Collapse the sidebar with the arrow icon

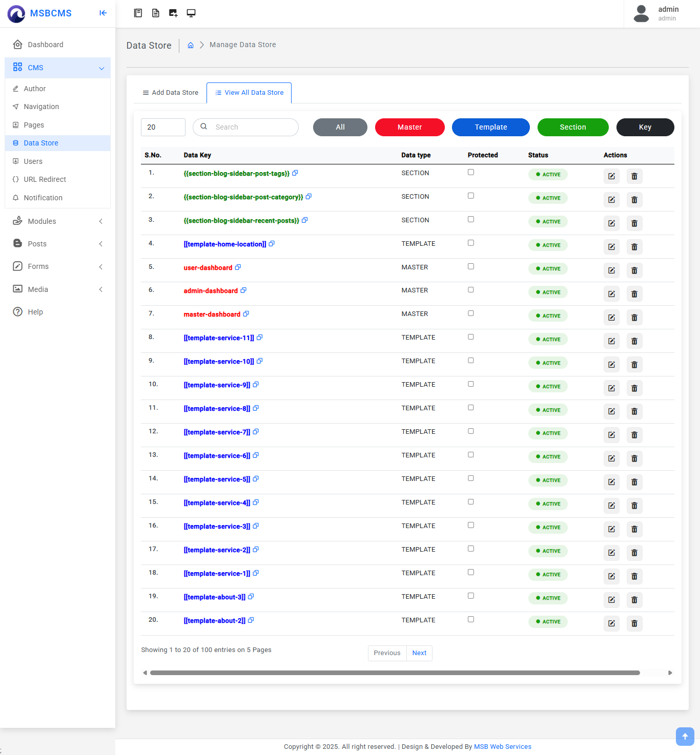[x=103, y=13]
